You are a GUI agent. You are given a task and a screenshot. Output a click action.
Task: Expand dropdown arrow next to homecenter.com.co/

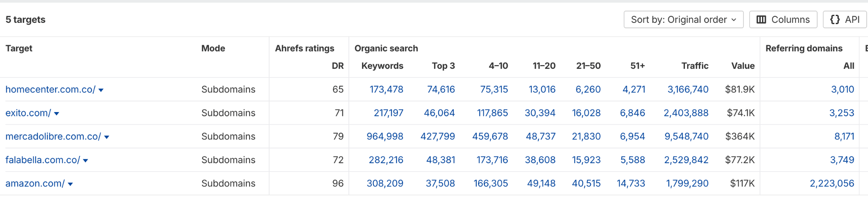pos(101,90)
